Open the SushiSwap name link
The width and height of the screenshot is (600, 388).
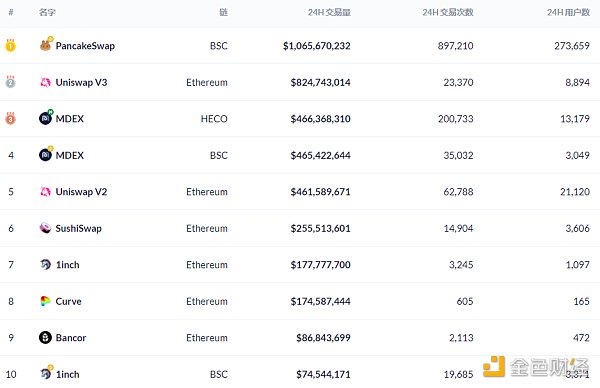pos(78,228)
